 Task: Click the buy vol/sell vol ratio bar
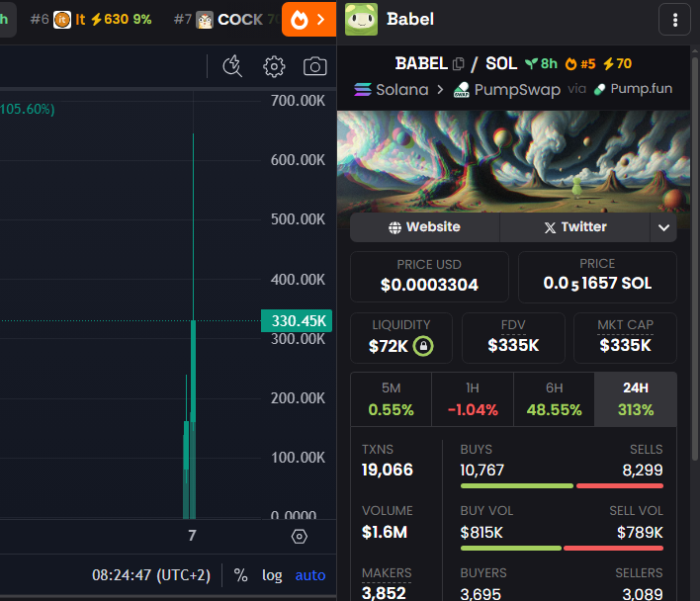tap(562, 549)
